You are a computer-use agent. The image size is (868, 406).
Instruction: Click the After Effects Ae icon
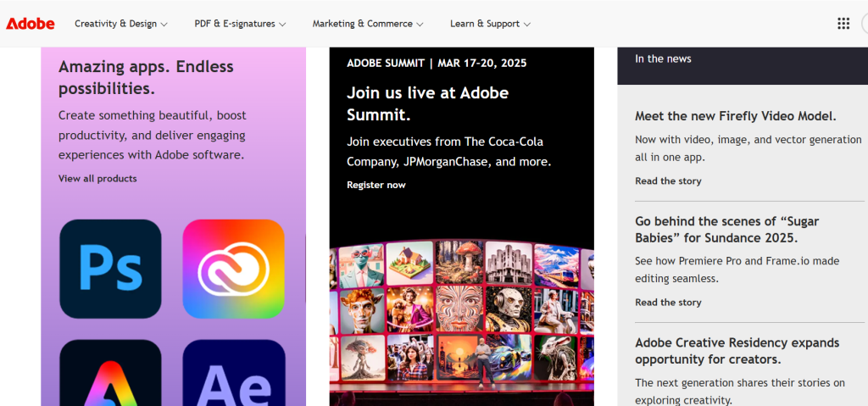[x=234, y=373]
